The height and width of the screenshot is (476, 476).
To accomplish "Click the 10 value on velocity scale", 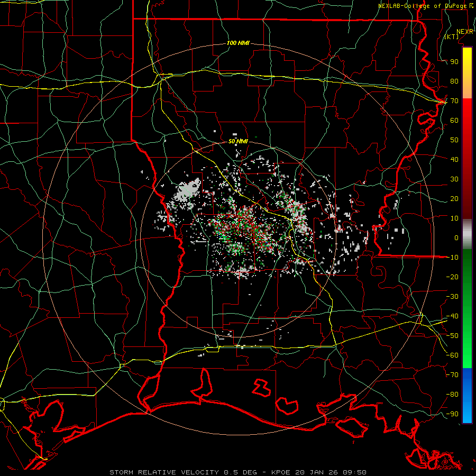I will coord(454,218).
